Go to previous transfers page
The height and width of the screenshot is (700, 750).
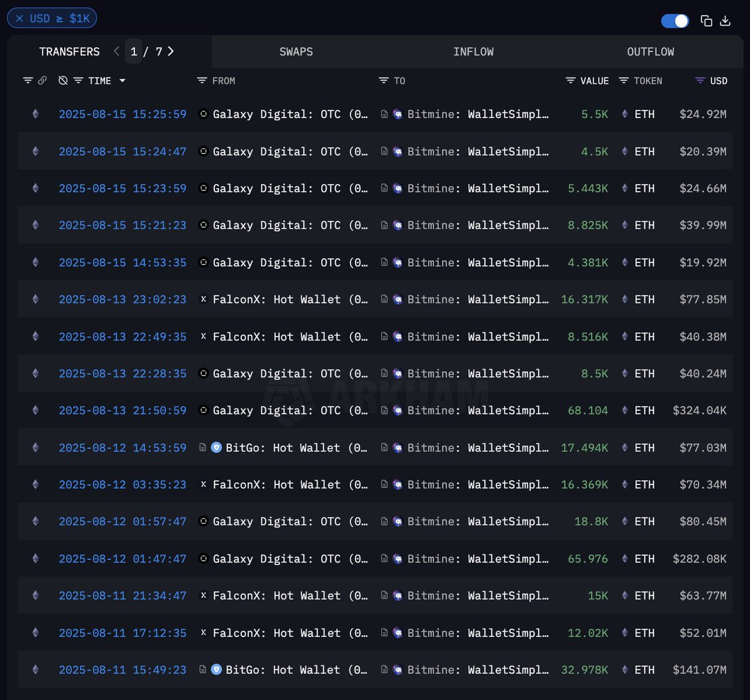click(x=116, y=51)
